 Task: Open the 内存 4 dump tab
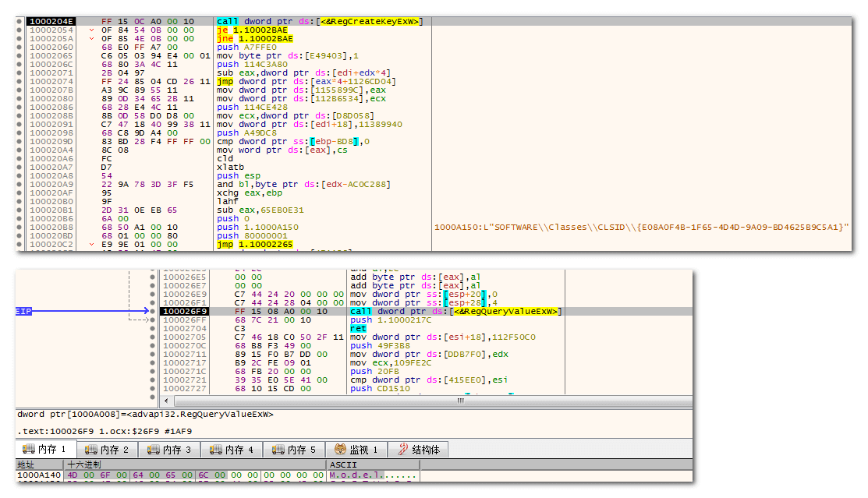click(232, 450)
